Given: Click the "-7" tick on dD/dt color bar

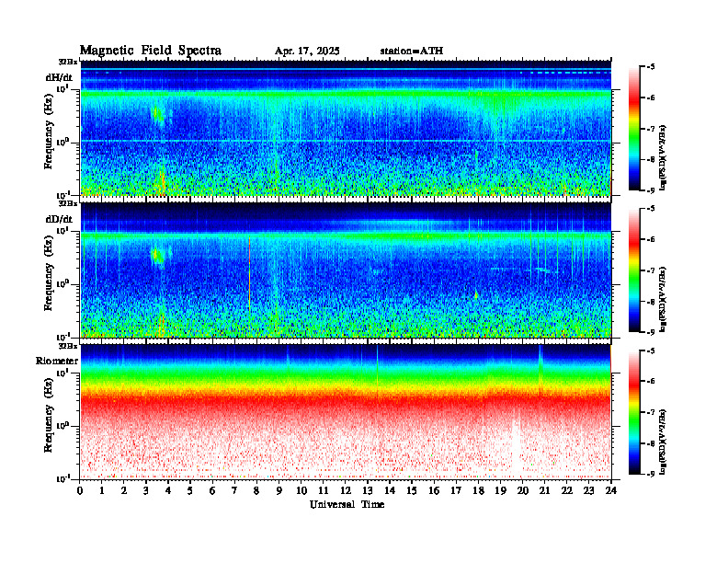Looking at the screenshot, I should click(x=652, y=270).
